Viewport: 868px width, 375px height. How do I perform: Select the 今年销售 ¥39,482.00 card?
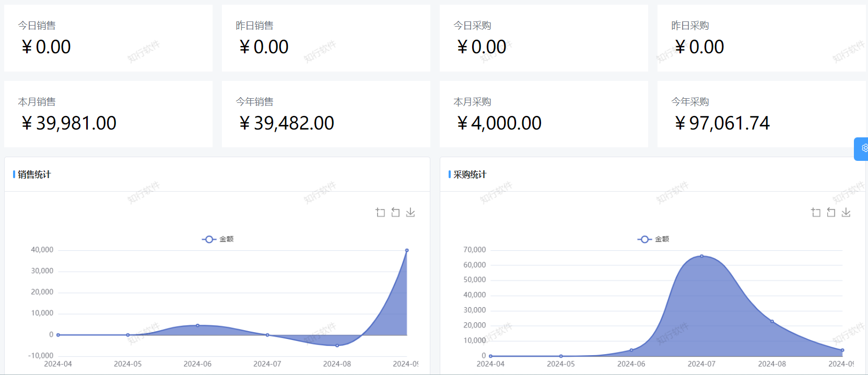click(x=326, y=114)
